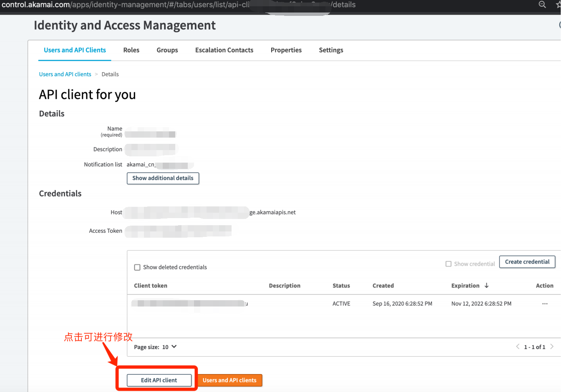The width and height of the screenshot is (562, 392).
Task: Click the browser address bar URL
Action: (x=179, y=5)
